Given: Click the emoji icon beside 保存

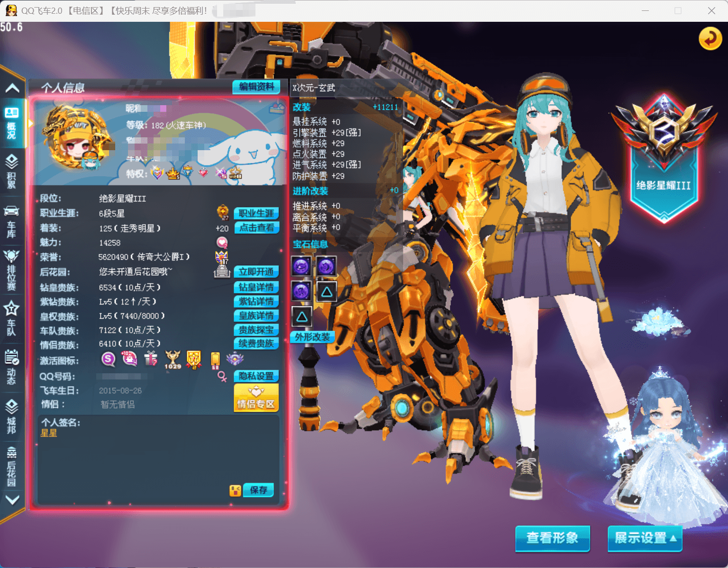Looking at the screenshot, I should tap(235, 490).
